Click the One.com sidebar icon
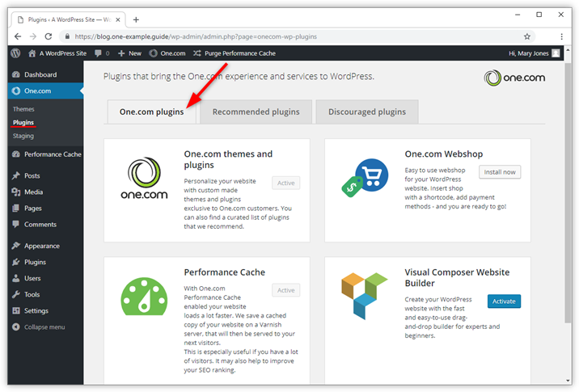 coord(16,91)
